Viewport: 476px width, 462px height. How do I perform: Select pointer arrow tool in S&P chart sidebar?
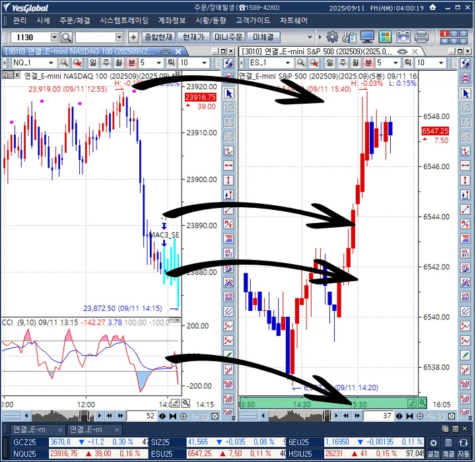[x=465, y=93]
